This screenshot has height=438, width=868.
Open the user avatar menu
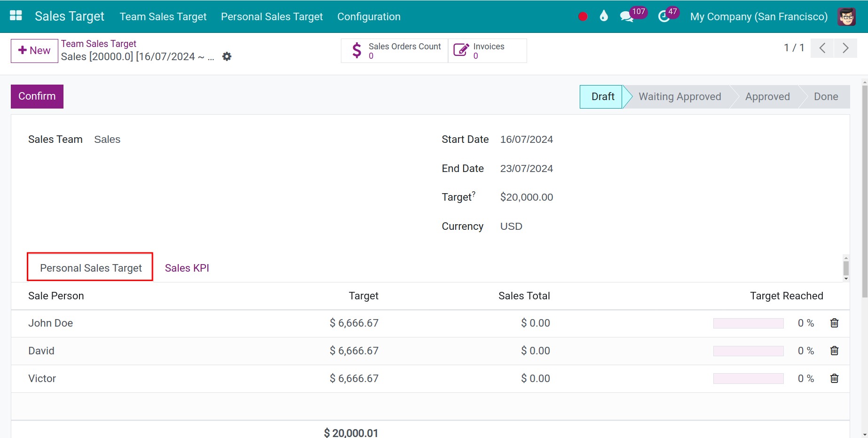pos(846,16)
